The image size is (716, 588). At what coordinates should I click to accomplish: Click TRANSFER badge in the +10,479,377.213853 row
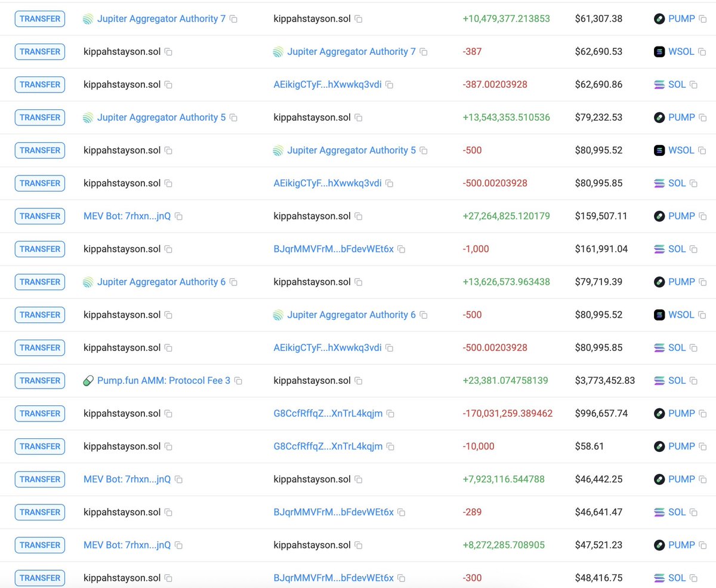(x=40, y=19)
